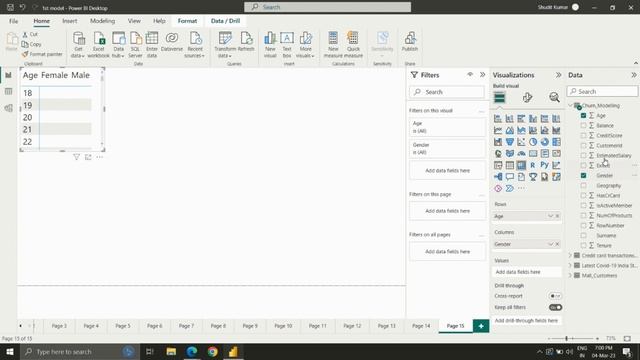Collapse the Visualizations pane
640x360 pixels.
[558, 75]
